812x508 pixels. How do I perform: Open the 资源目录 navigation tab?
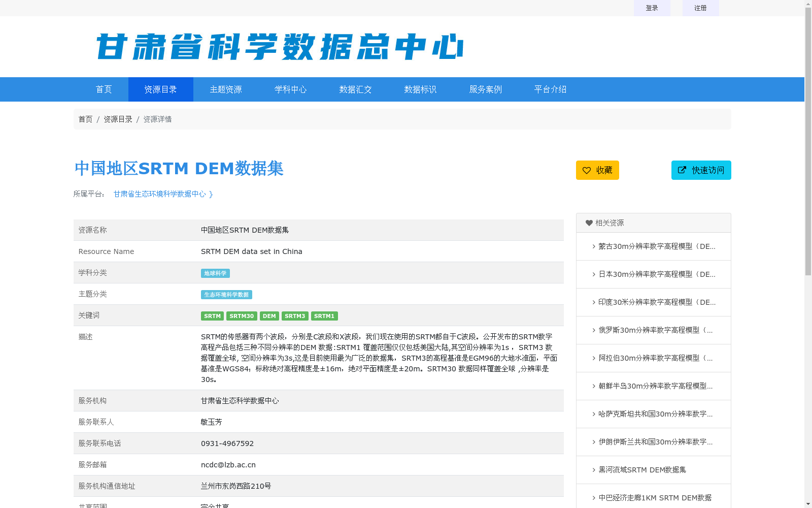point(161,89)
